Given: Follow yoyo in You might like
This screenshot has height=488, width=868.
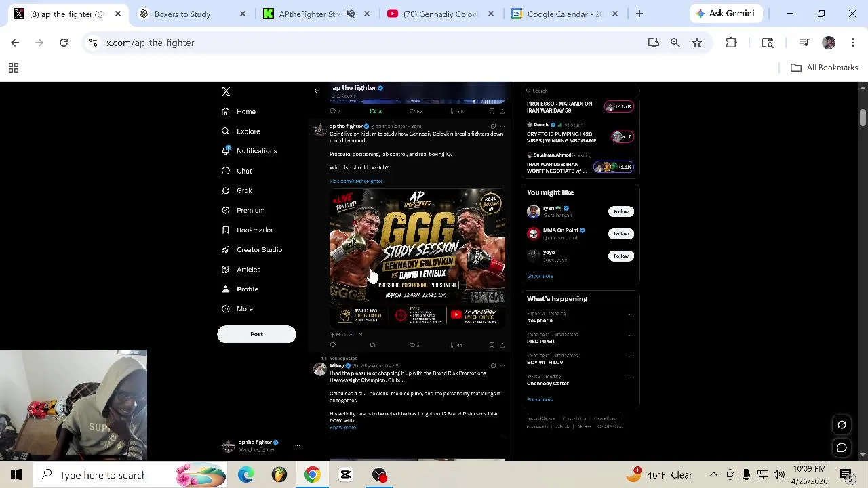Looking at the screenshot, I should point(621,256).
